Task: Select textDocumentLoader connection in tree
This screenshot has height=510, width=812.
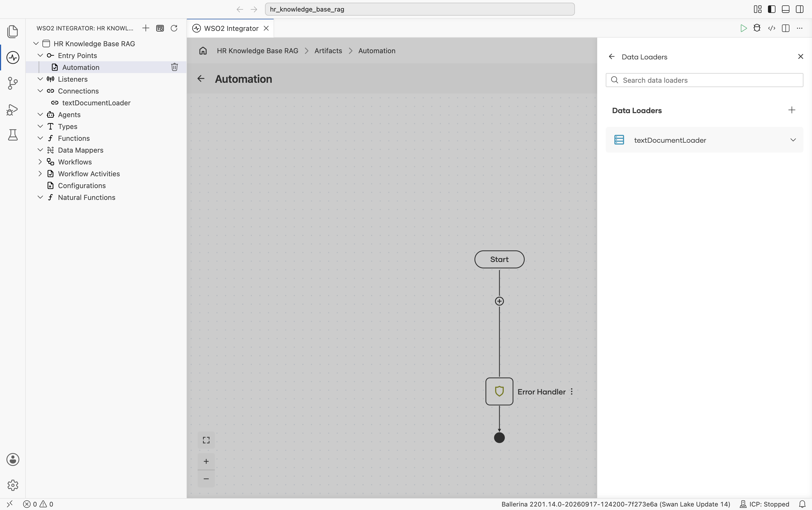Action: (96, 103)
